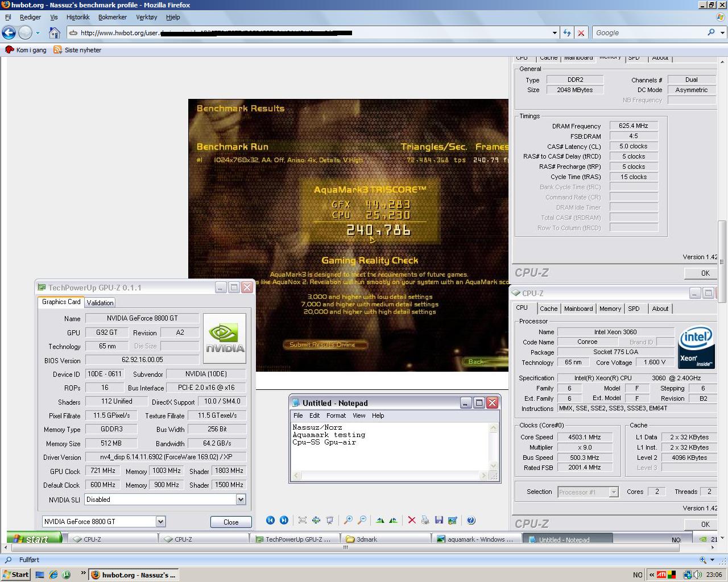This screenshot has height=582, width=728.
Task: Open the Firefox Historikk menu
Action: [78, 17]
